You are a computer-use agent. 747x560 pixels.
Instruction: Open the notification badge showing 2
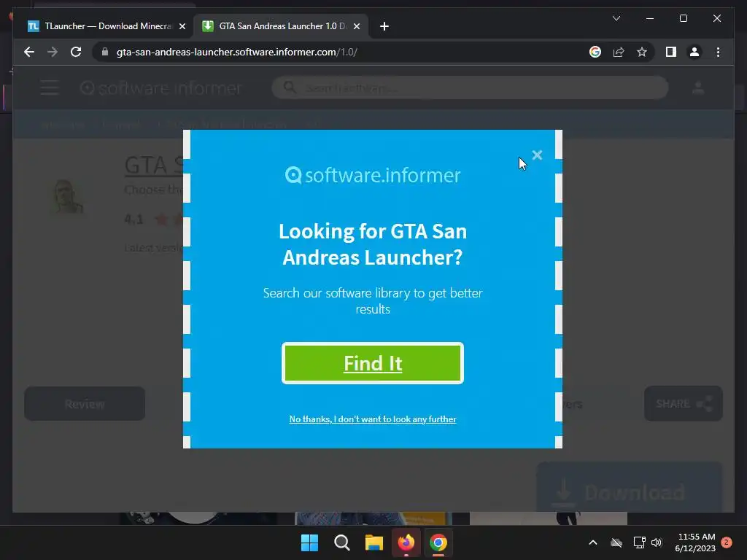tap(727, 542)
